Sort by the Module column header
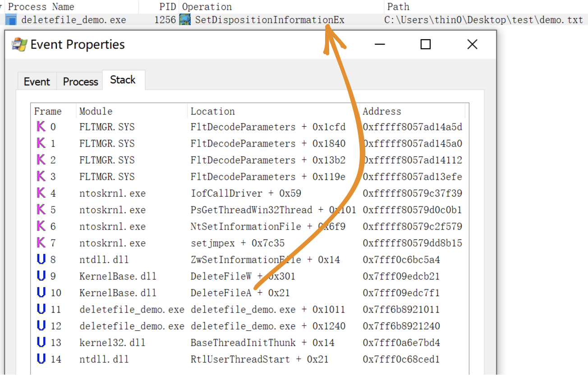This screenshot has height=376, width=588. click(96, 111)
